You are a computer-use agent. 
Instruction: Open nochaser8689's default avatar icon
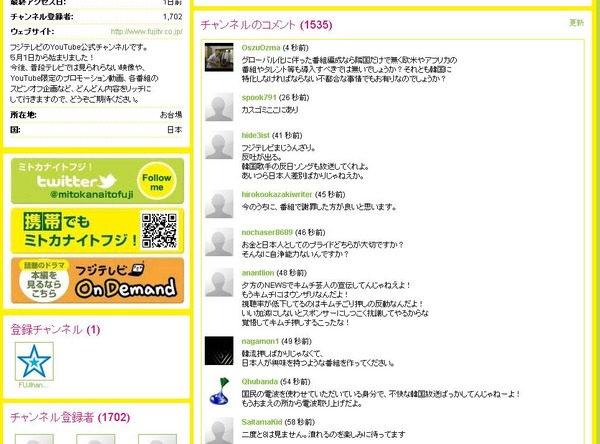219,242
